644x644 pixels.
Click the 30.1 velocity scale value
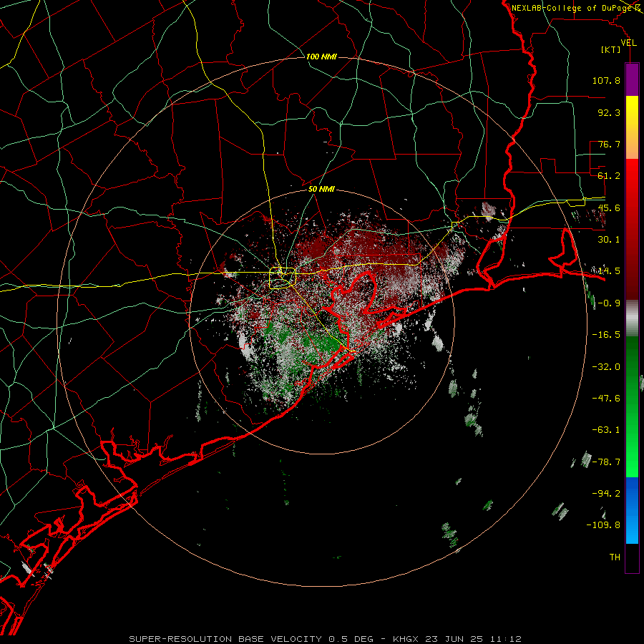609,240
